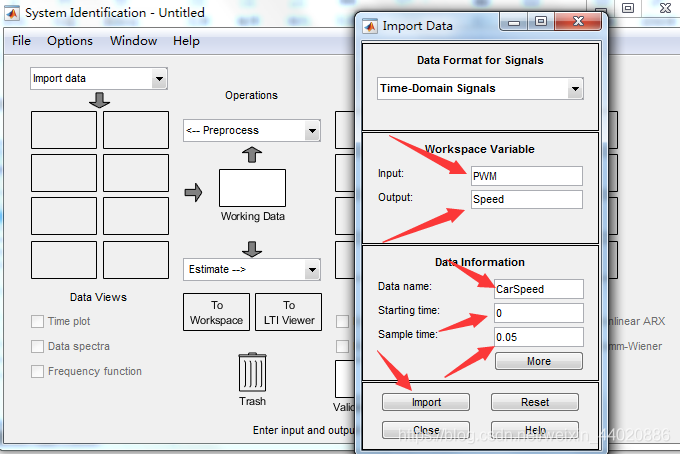
Task: Close the Import Data window via X
Action: (x=578, y=22)
